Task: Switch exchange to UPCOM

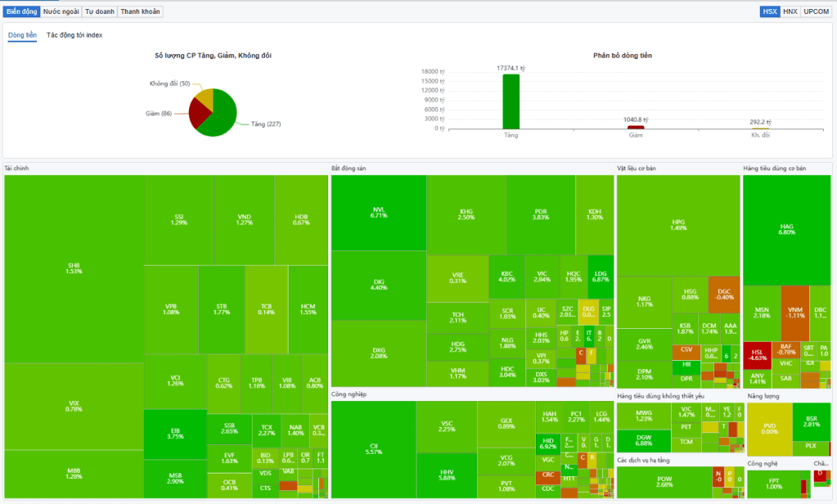Action: coord(816,11)
